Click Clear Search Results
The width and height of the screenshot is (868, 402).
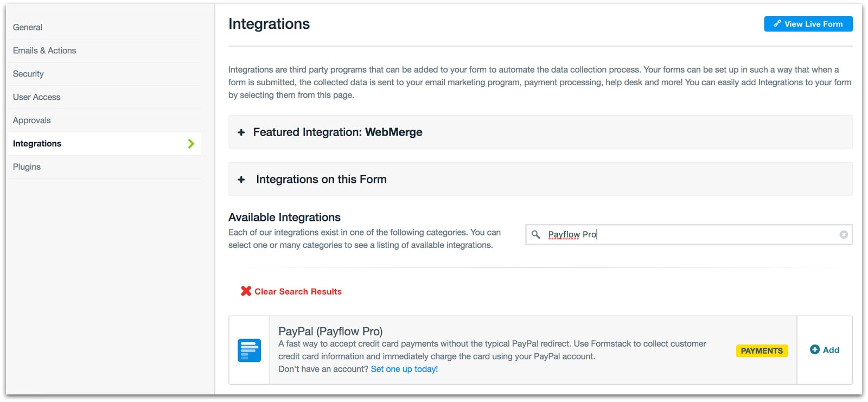298,291
